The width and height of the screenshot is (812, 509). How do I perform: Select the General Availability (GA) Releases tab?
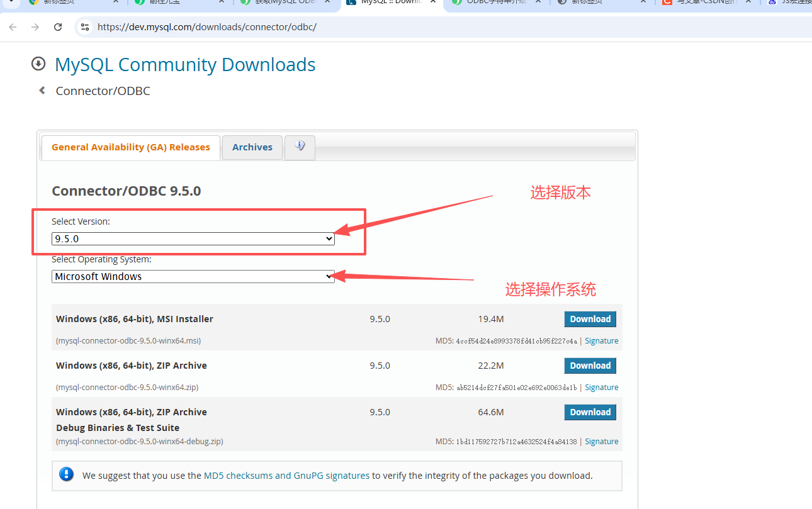[130, 147]
